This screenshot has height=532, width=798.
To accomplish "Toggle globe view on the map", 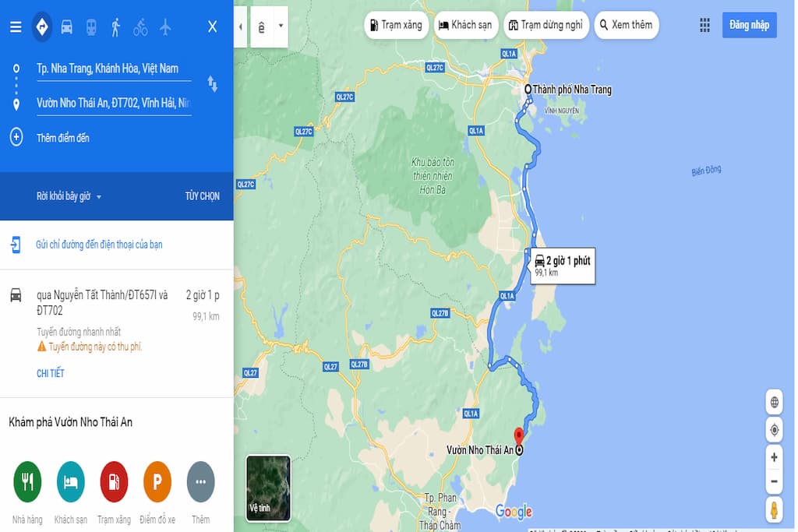I will pos(774,402).
